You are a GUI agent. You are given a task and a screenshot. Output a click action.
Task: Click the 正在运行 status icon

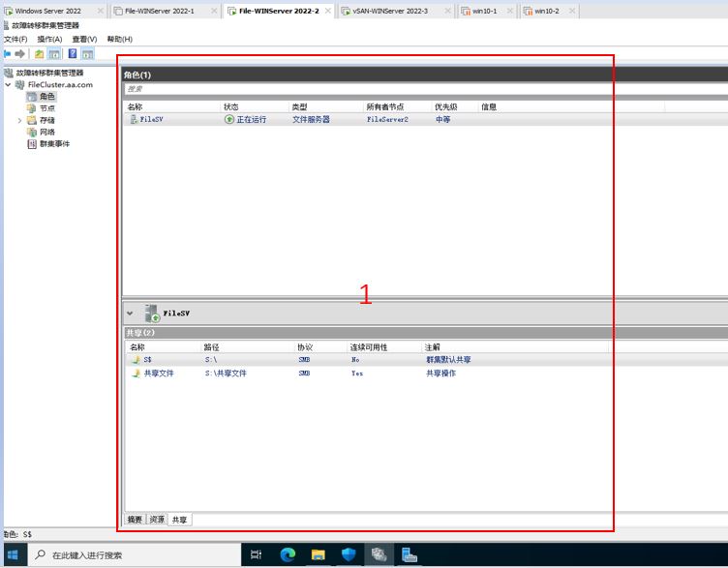coord(228,119)
